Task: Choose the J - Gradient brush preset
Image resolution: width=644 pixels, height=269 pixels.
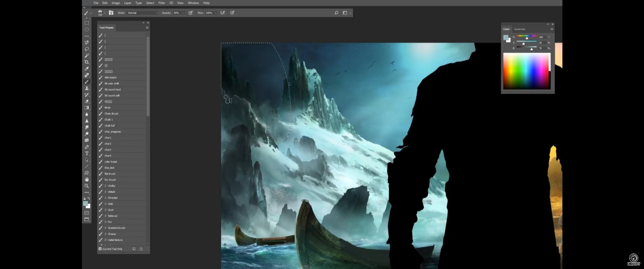Action: [x=122, y=228]
